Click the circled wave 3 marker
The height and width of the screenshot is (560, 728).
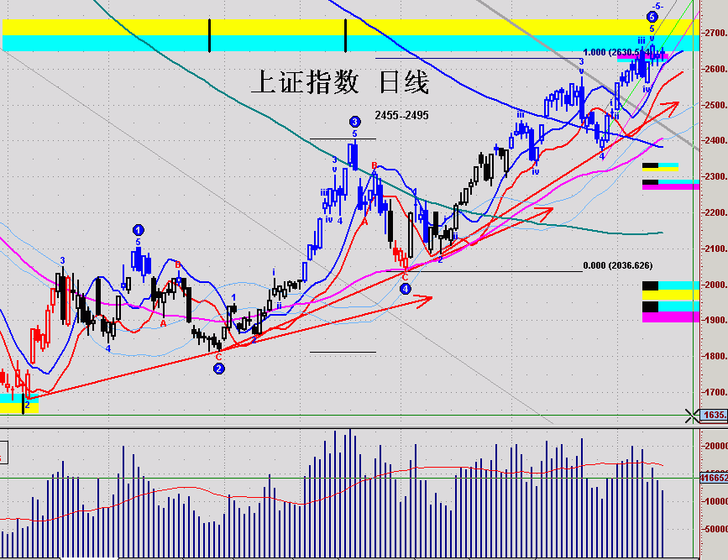pos(354,122)
